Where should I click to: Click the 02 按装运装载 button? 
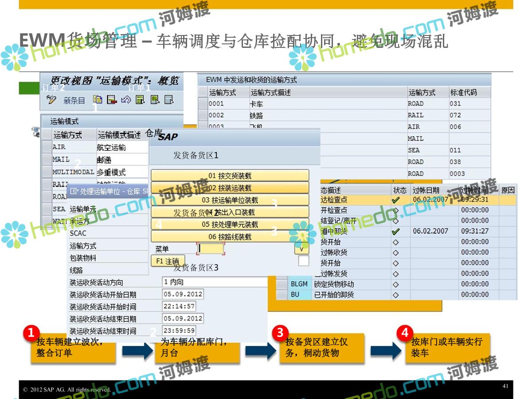pos(230,188)
